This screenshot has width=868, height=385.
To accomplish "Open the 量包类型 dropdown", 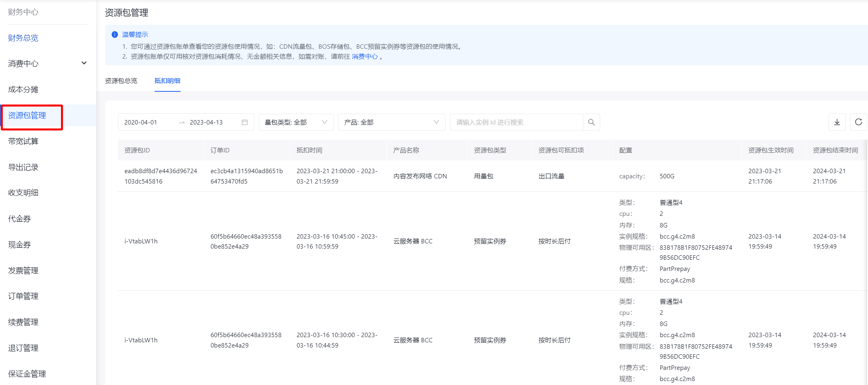I will point(296,122).
